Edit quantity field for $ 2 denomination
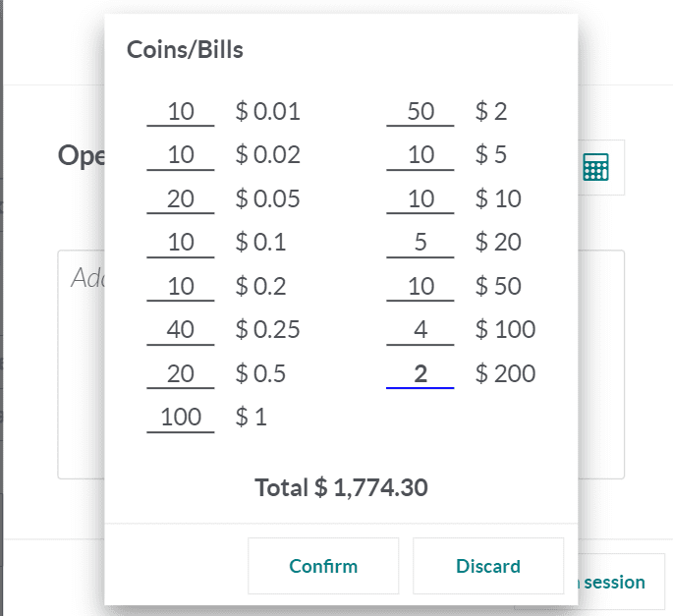This screenshot has height=616, width=673. coord(421,112)
